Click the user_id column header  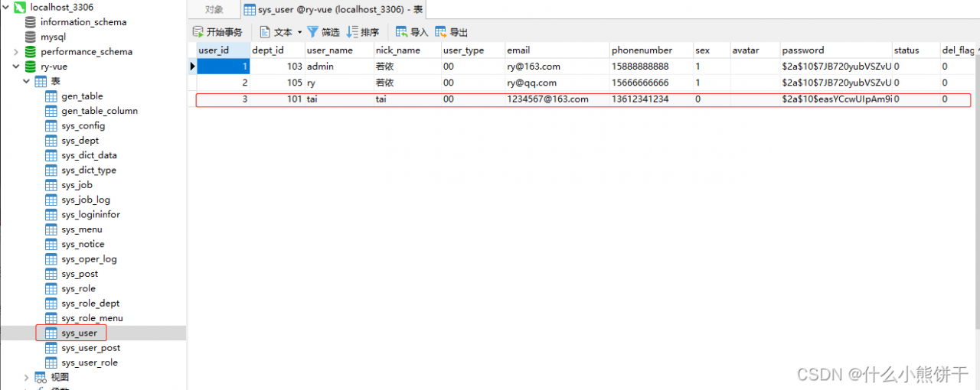(x=223, y=50)
